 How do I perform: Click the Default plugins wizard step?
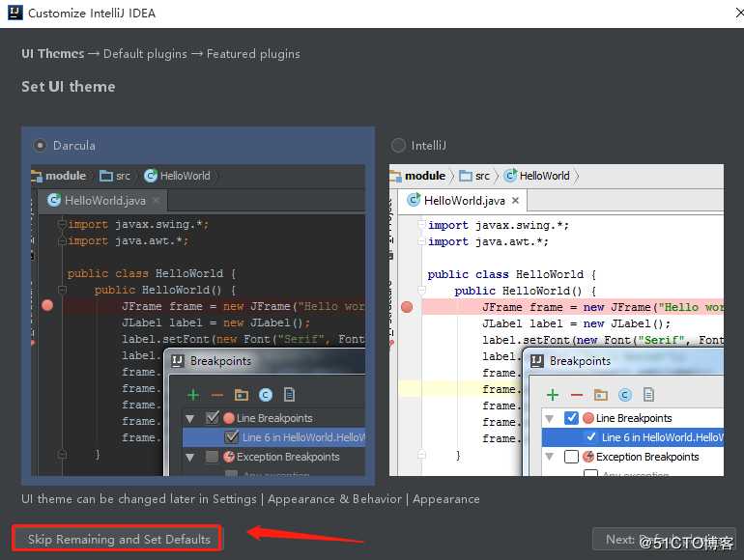(145, 54)
